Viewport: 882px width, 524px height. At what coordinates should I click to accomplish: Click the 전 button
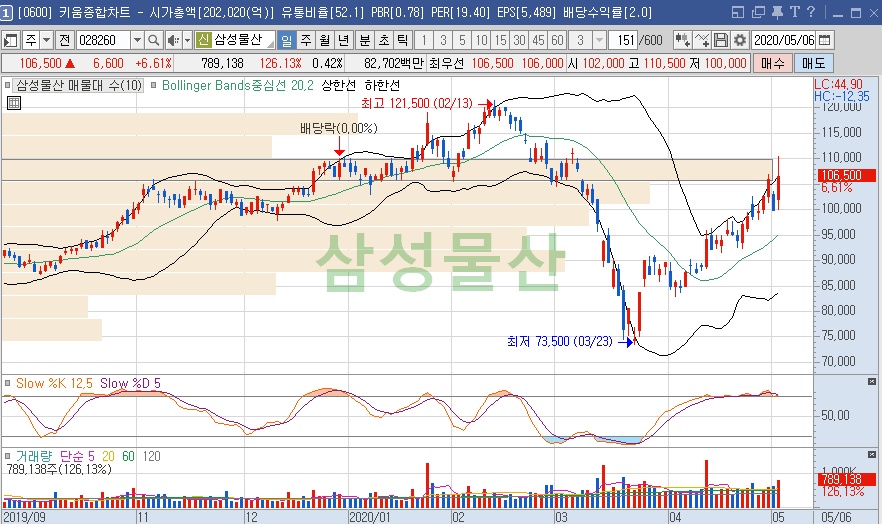point(65,40)
